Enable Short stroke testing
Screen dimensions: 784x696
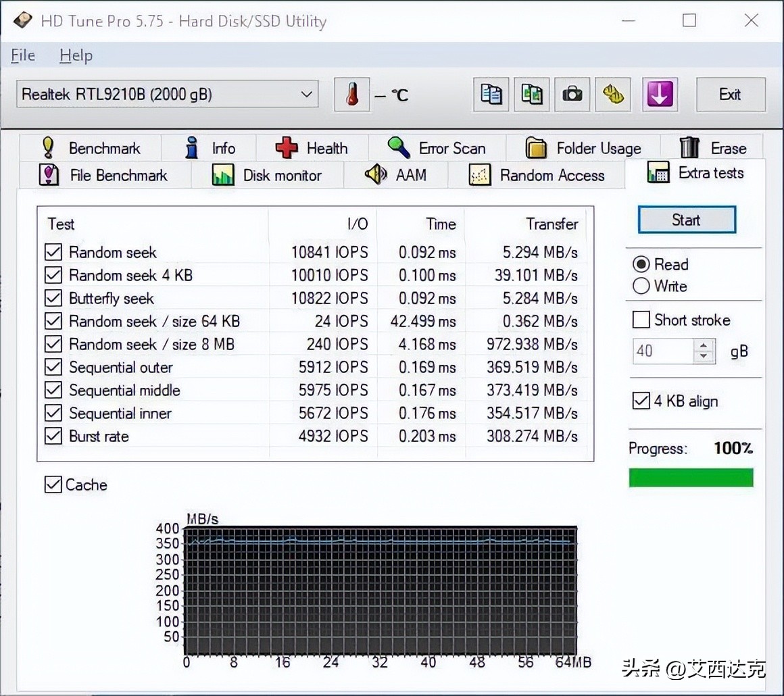pos(641,320)
